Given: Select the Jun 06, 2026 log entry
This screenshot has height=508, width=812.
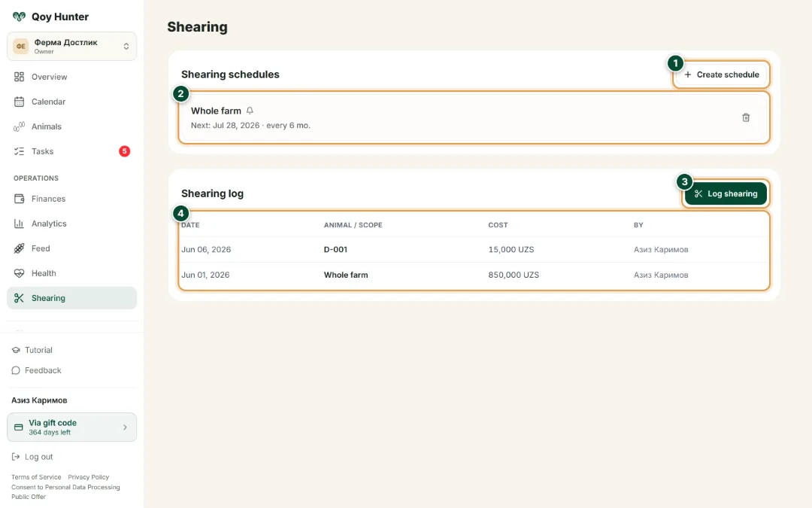Looking at the screenshot, I should 474,249.
